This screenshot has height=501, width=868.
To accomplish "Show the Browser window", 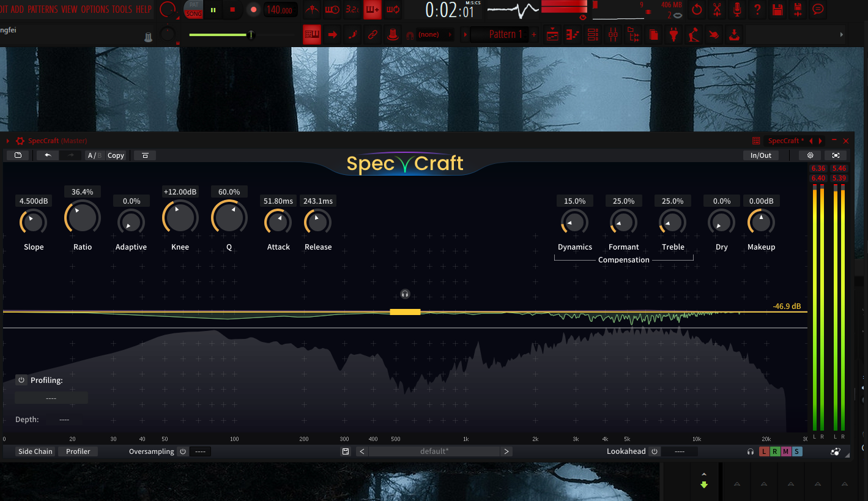I will click(633, 35).
